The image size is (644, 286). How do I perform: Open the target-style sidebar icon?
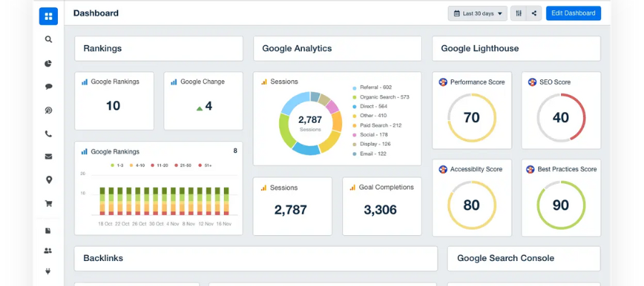(49, 110)
